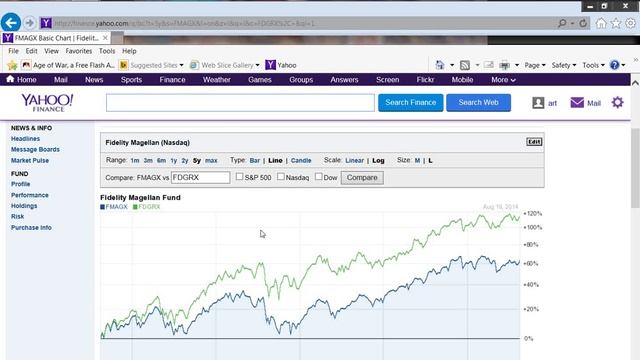640x360 pixels.
Task: Open the Tools dropdown in command bar
Action: (593, 65)
